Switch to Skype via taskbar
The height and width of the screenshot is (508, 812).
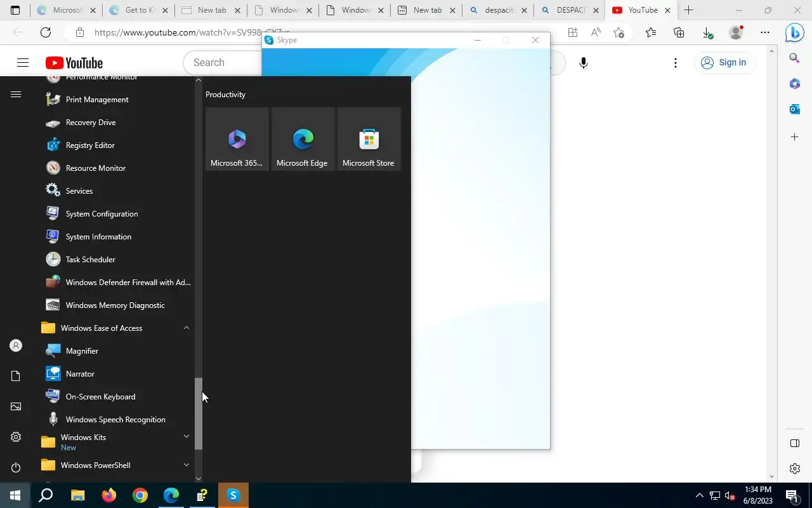[x=233, y=495]
